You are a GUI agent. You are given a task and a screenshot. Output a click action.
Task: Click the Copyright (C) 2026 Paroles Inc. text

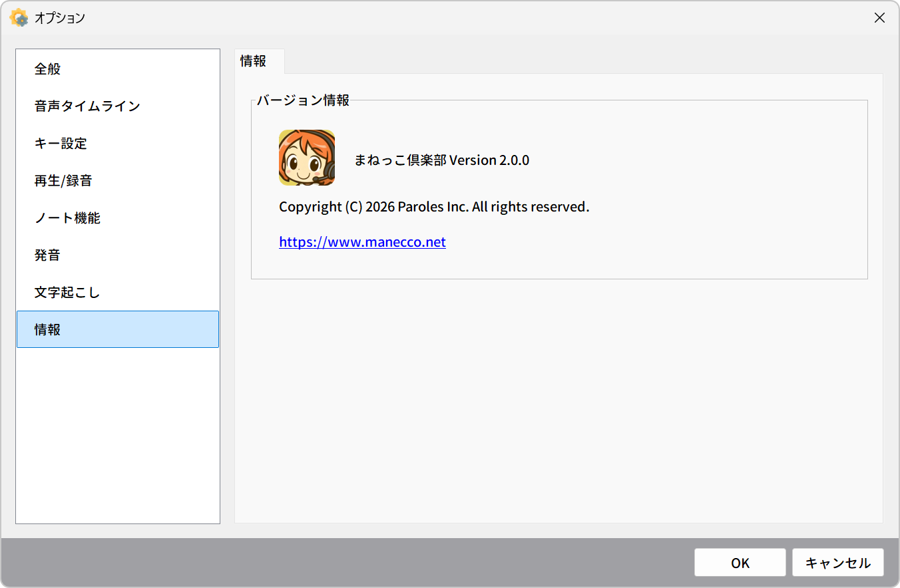click(434, 207)
